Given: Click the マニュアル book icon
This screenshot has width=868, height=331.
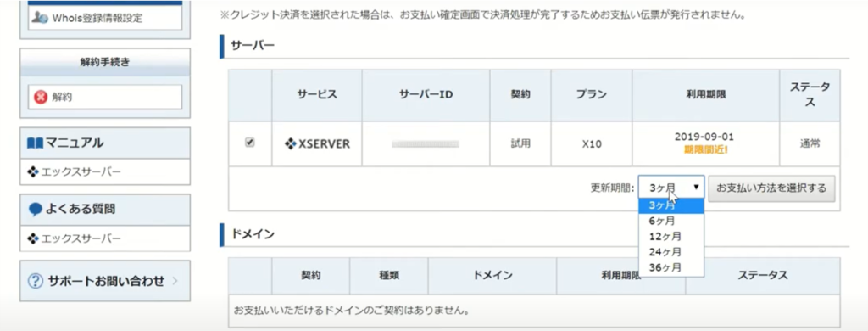Looking at the screenshot, I should pyautogui.click(x=34, y=143).
